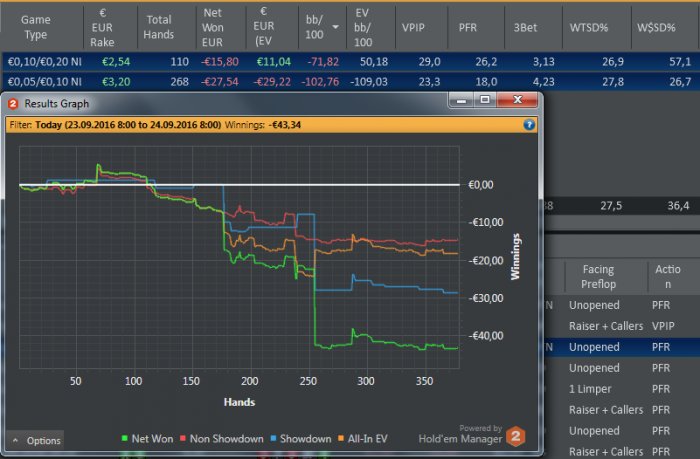Click the 27,5 summary value
This screenshot has height=459, width=700.
tap(611, 206)
